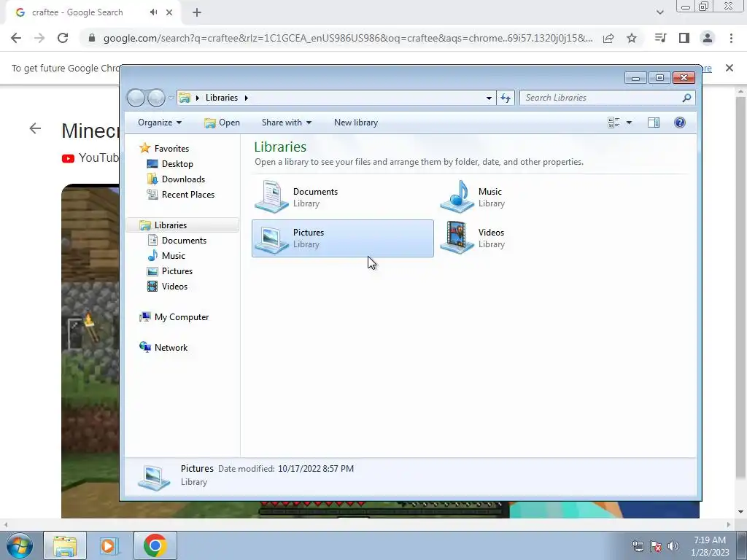747x560 pixels.
Task: Mute the craftee tab audio icon
Action: click(x=153, y=12)
